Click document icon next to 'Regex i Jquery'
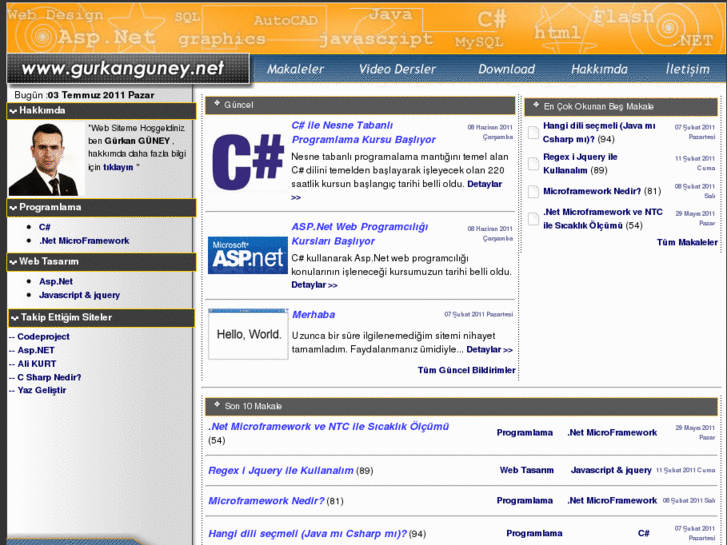Screen dimensions: 727x545 pos(534,163)
